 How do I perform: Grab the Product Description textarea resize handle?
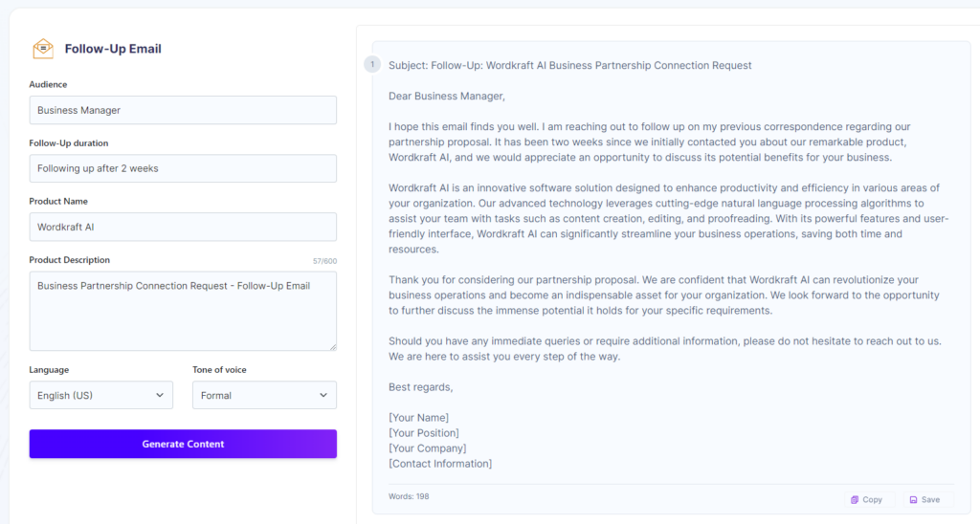[332, 347]
